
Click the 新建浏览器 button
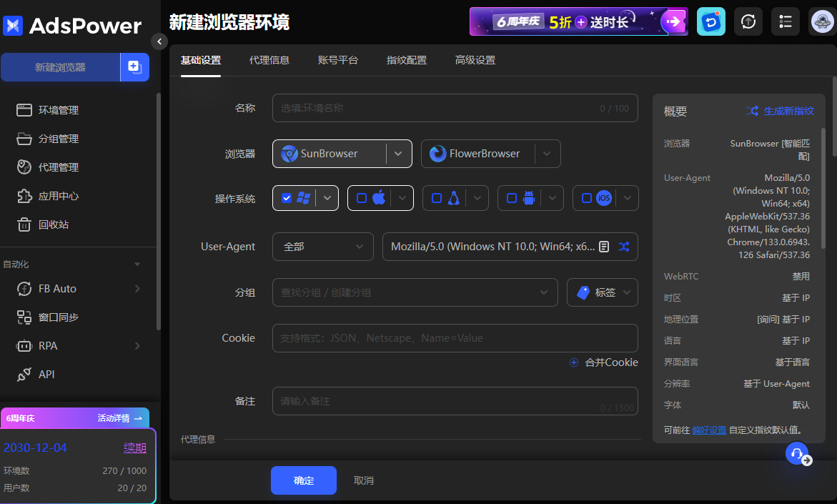coord(60,67)
